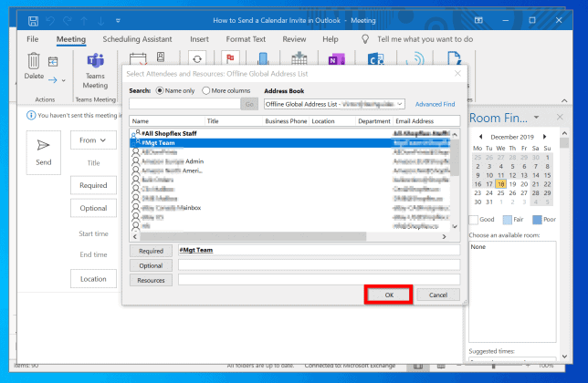Click Cancel in the attendees dialog
The height and width of the screenshot is (383, 588).
[438, 295]
